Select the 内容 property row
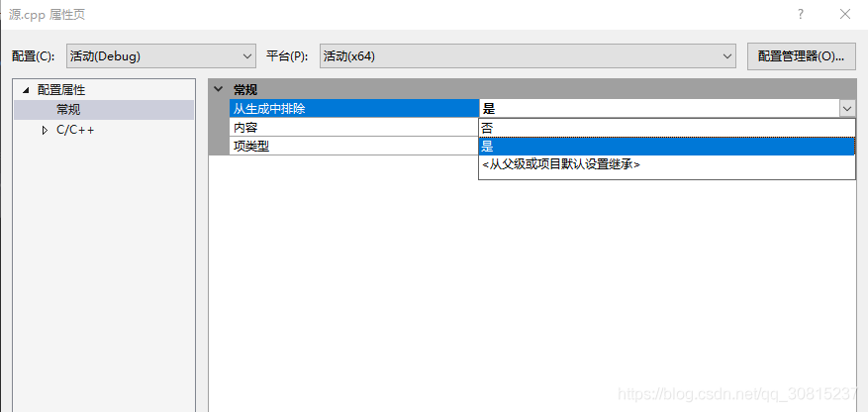This screenshot has height=412, width=868. 354,128
